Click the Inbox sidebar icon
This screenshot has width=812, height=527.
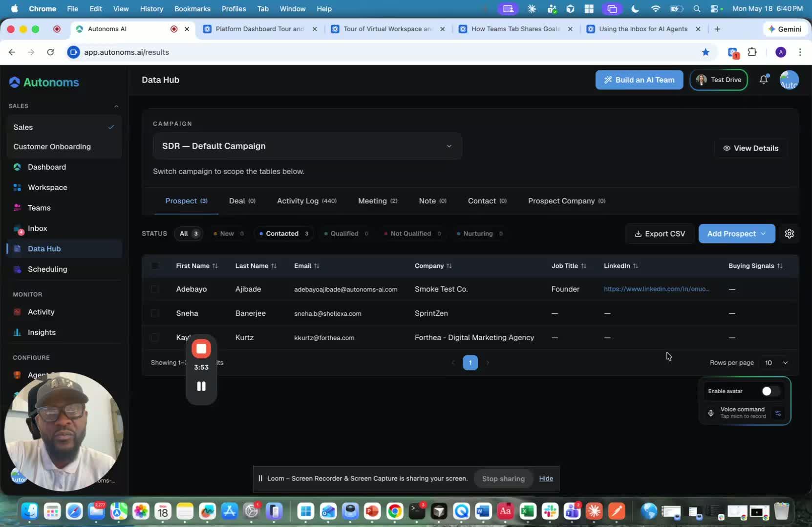(x=18, y=229)
